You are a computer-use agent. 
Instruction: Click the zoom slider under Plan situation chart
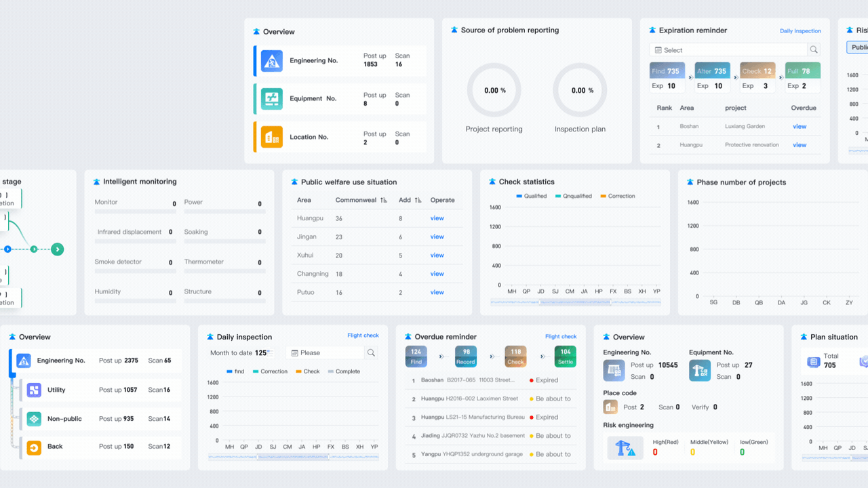[x=835, y=457]
